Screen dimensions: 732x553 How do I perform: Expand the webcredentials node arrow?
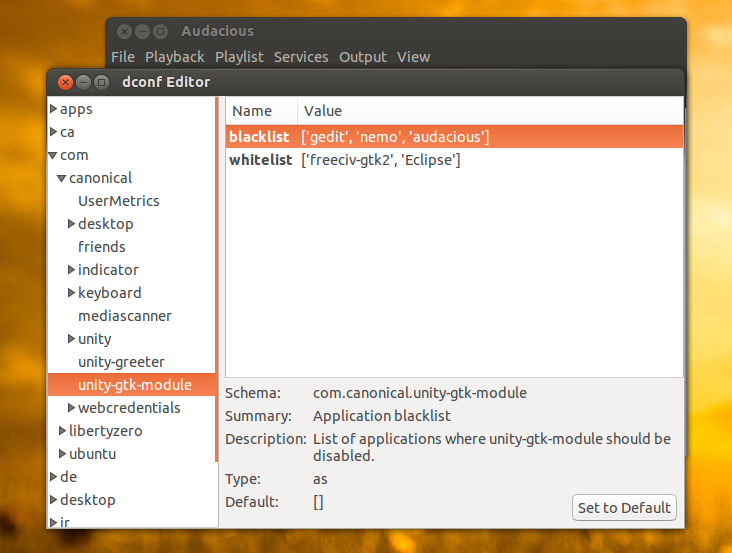click(71, 408)
